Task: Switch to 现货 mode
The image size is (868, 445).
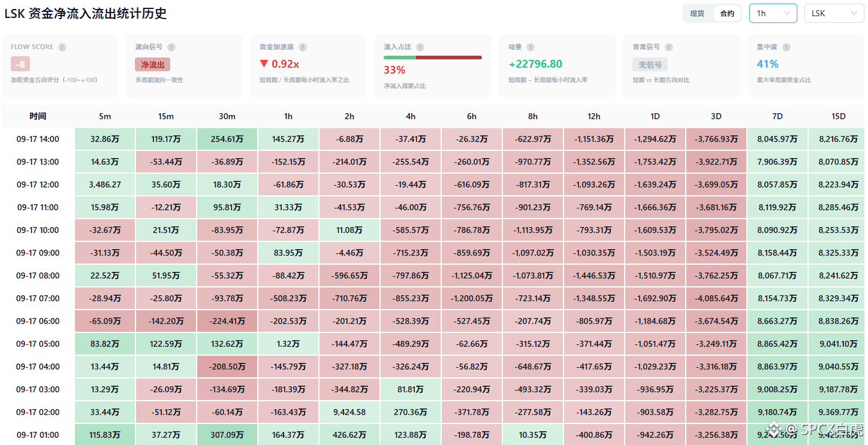Action: coord(697,13)
